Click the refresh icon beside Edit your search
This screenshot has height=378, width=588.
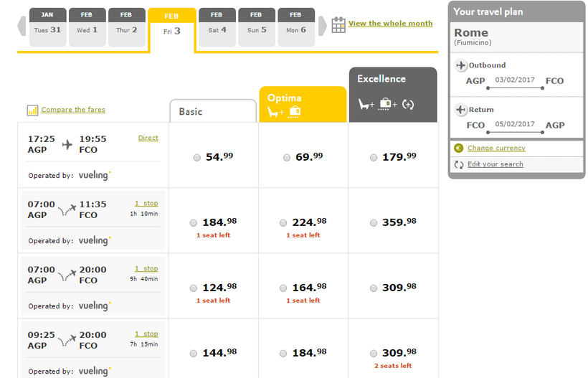tap(459, 164)
